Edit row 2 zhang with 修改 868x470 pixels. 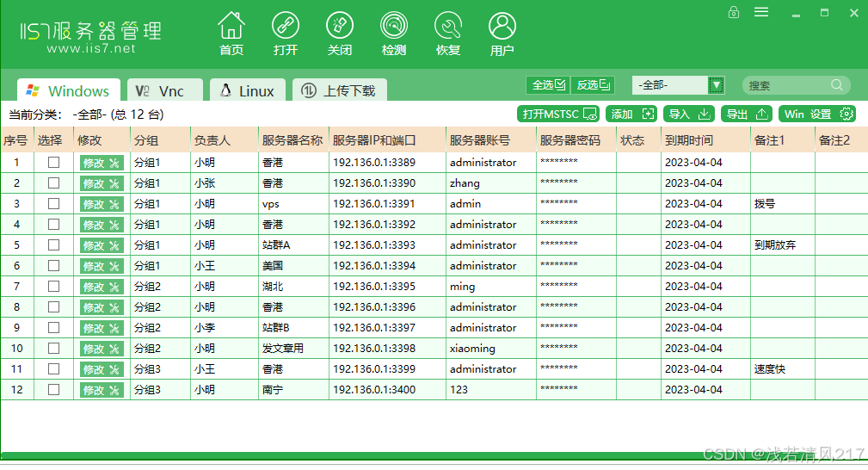tap(102, 183)
